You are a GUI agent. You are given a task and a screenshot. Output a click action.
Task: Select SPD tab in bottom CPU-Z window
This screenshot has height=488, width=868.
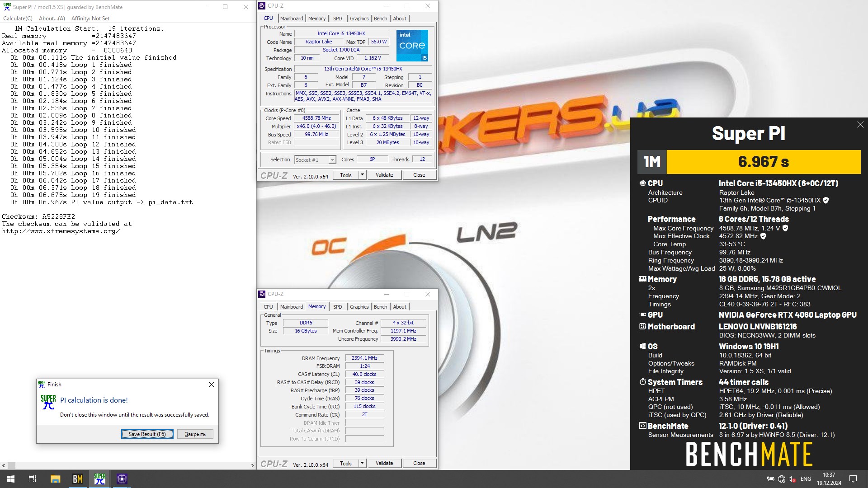point(338,307)
